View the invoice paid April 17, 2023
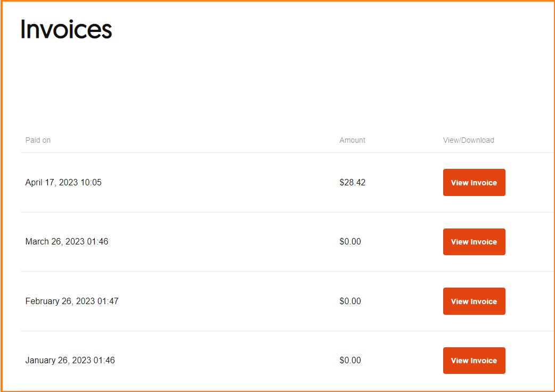Image resolution: width=555 pixels, height=392 pixels. (x=474, y=183)
